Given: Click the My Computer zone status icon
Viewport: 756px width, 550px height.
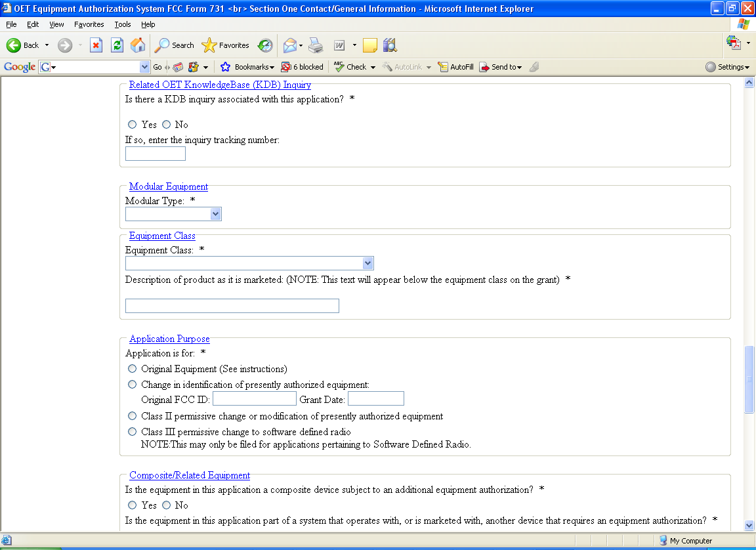Looking at the screenshot, I should [x=663, y=540].
